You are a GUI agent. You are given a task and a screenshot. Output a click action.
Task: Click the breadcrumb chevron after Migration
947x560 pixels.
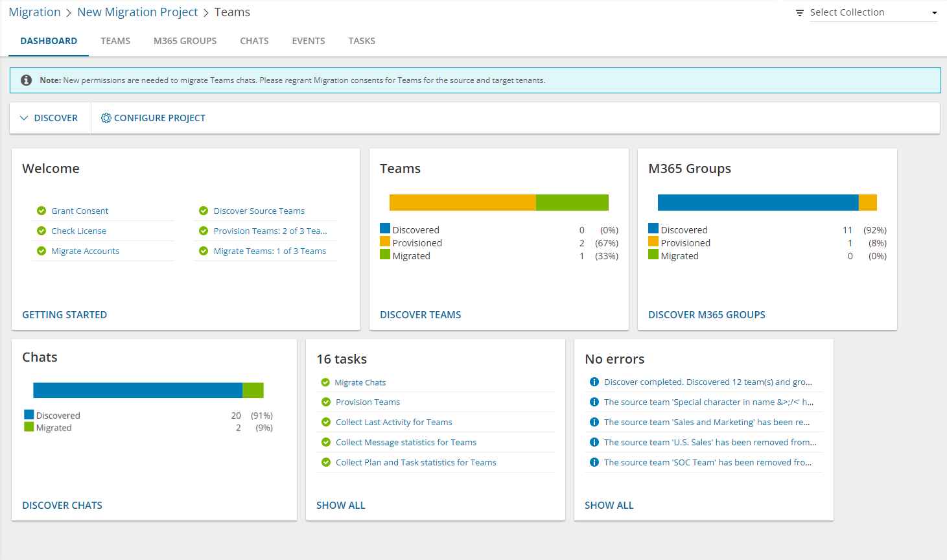(x=69, y=13)
